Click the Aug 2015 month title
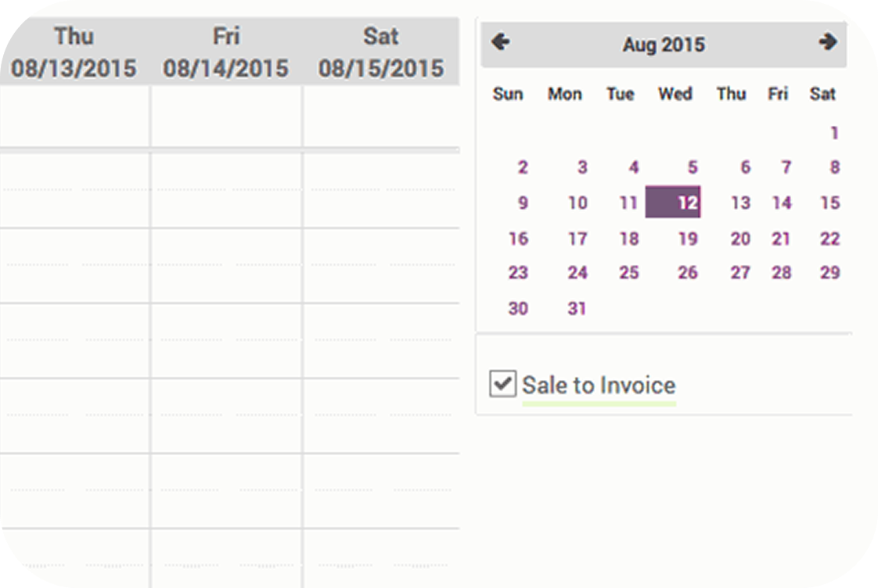Screen dimensions: 878x588 pos(664,45)
